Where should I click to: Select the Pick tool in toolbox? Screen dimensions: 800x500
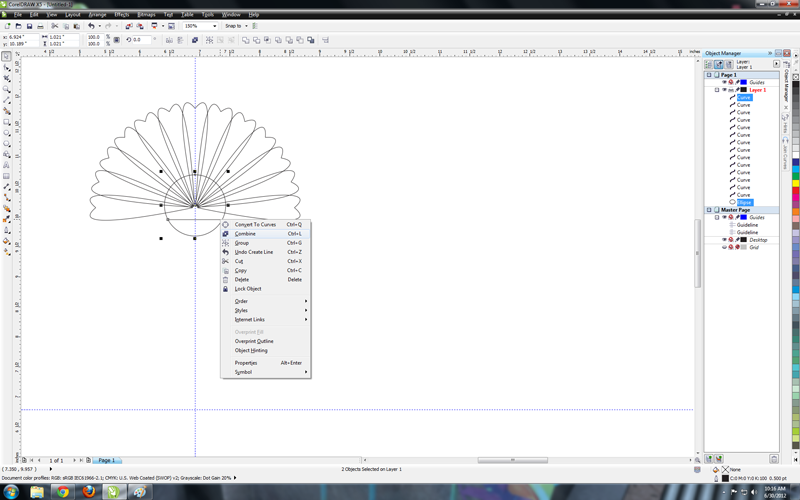click(6, 57)
